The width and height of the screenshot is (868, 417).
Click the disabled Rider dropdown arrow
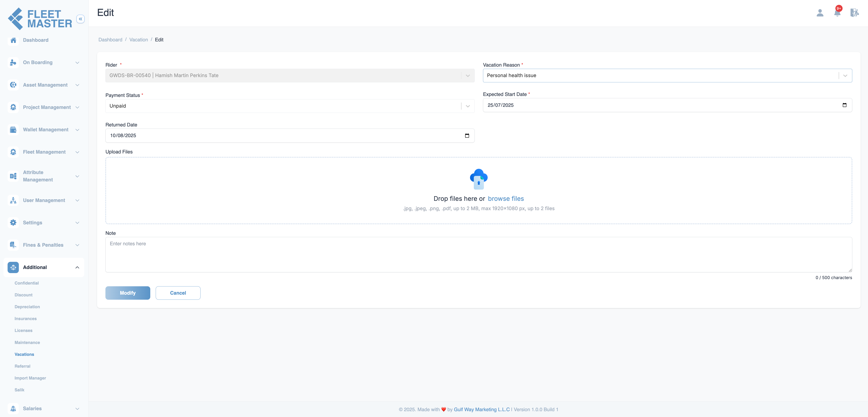[x=467, y=76]
